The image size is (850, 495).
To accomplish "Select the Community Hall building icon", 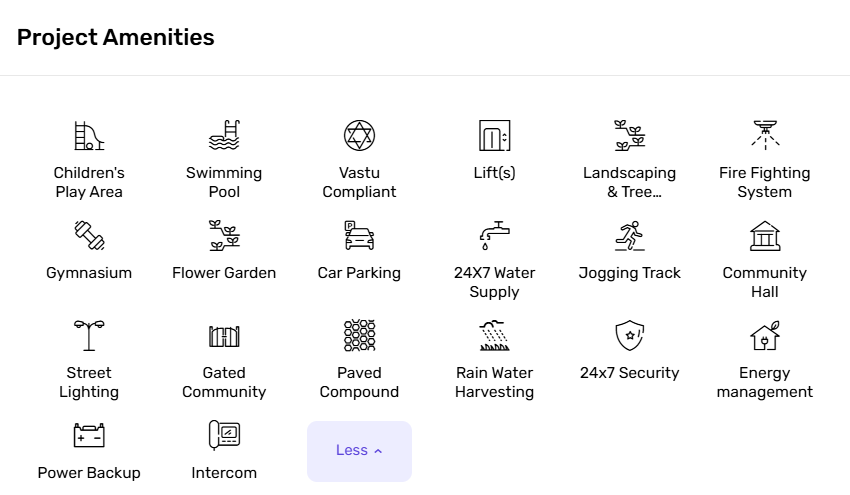I will coord(765,236).
